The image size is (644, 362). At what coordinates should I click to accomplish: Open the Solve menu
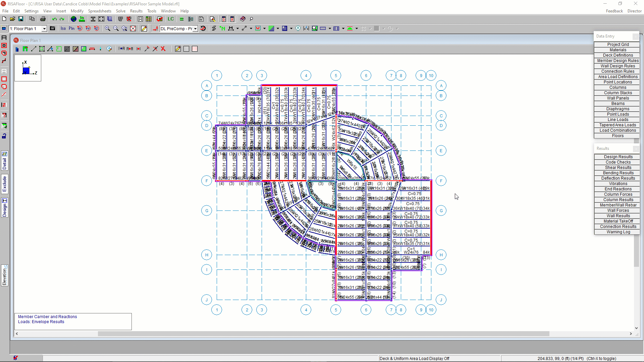click(x=120, y=11)
